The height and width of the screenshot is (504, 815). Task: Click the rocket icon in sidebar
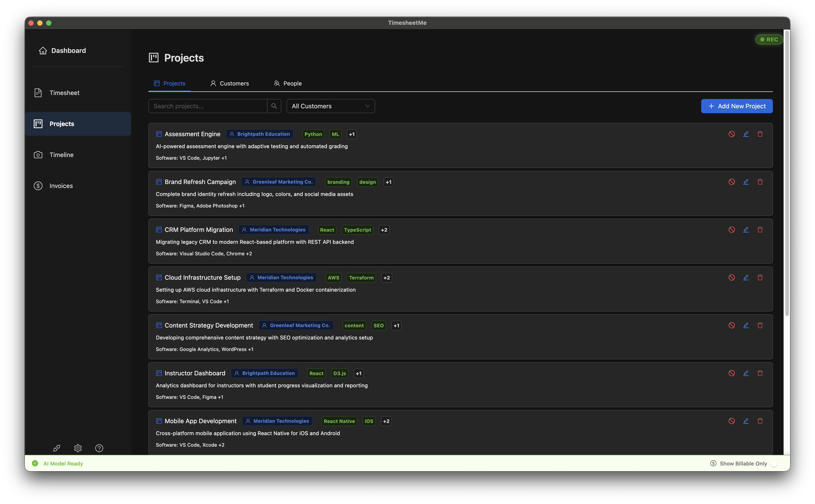click(x=57, y=448)
